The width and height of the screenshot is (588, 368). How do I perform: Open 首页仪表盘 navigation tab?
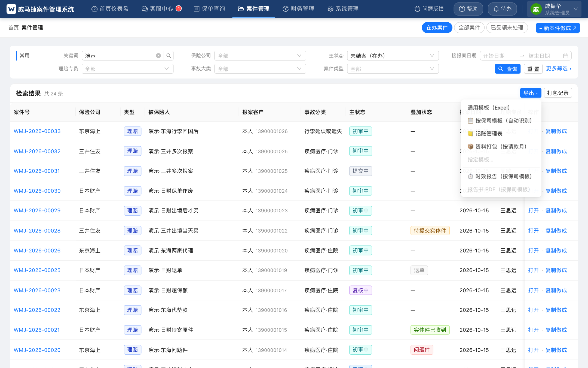point(110,9)
